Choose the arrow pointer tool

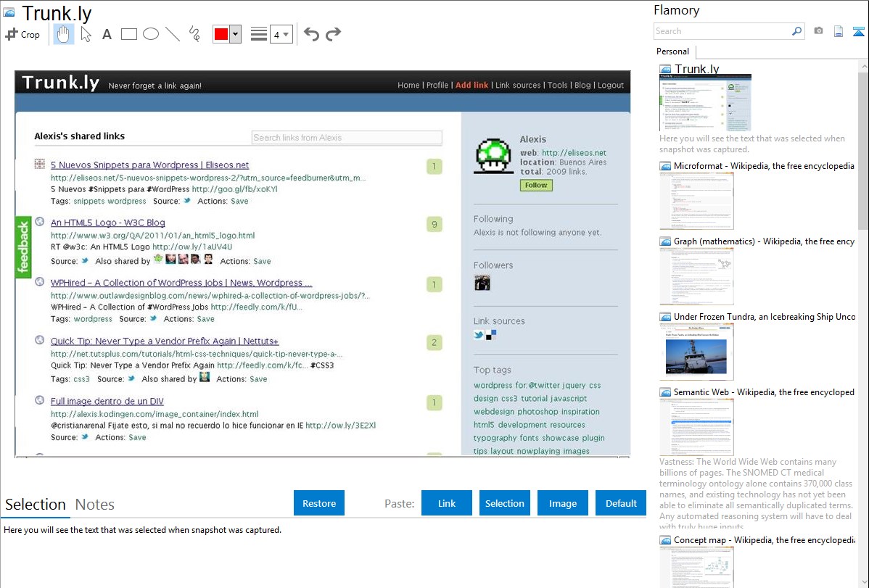click(86, 34)
